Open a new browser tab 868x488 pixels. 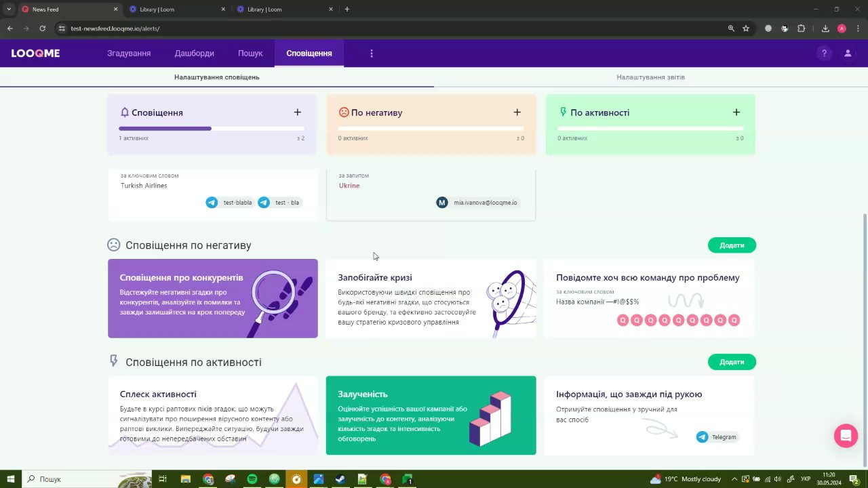(347, 9)
